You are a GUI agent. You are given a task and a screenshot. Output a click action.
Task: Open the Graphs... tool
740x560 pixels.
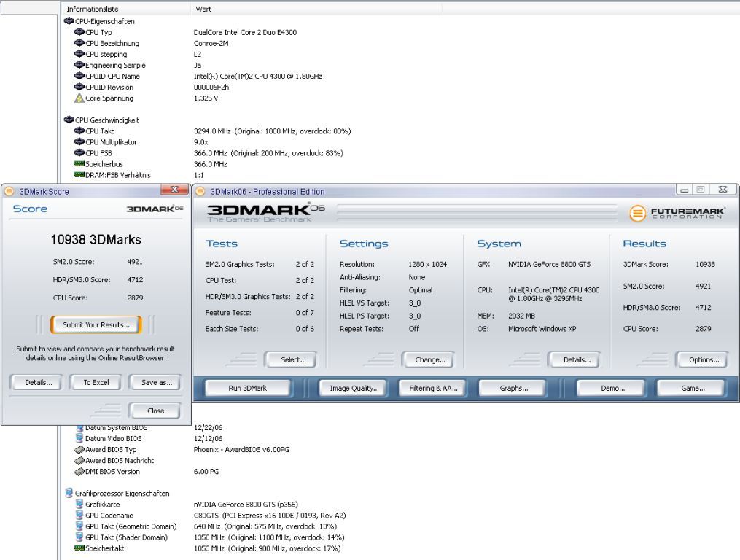[x=513, y=388]
